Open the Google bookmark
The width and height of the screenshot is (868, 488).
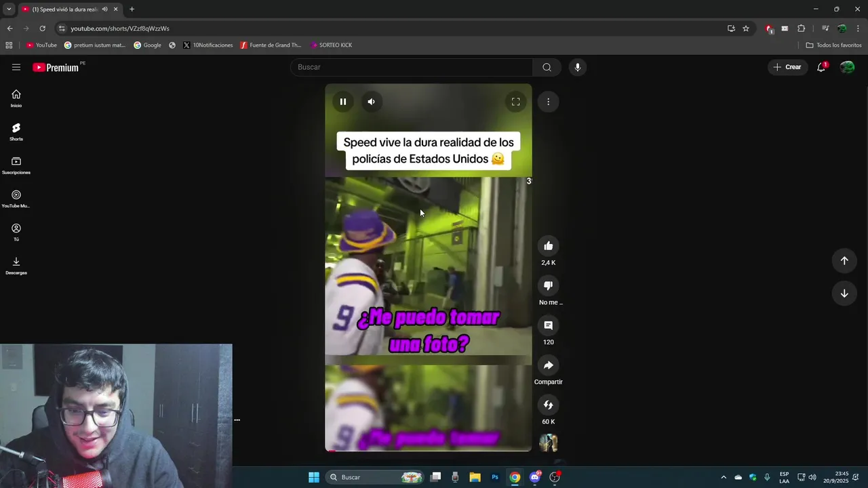pos(148,45)
